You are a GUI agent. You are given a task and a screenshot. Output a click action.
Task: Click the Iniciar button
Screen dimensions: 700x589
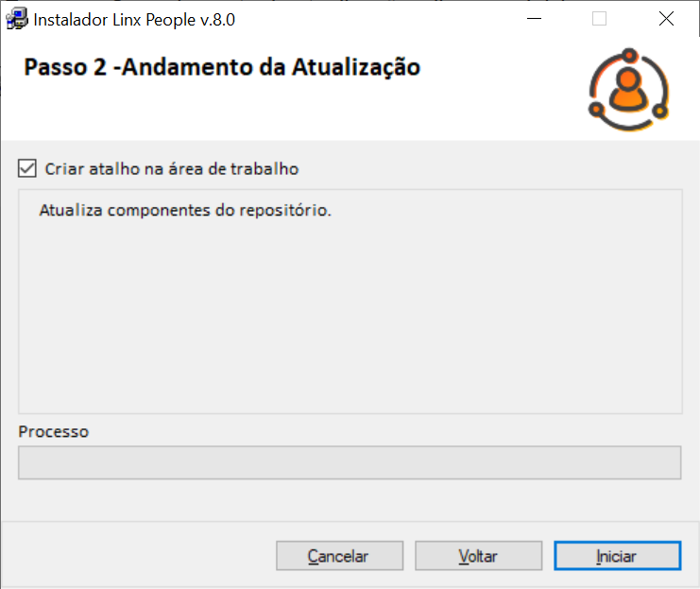click(x=618, y=556)
